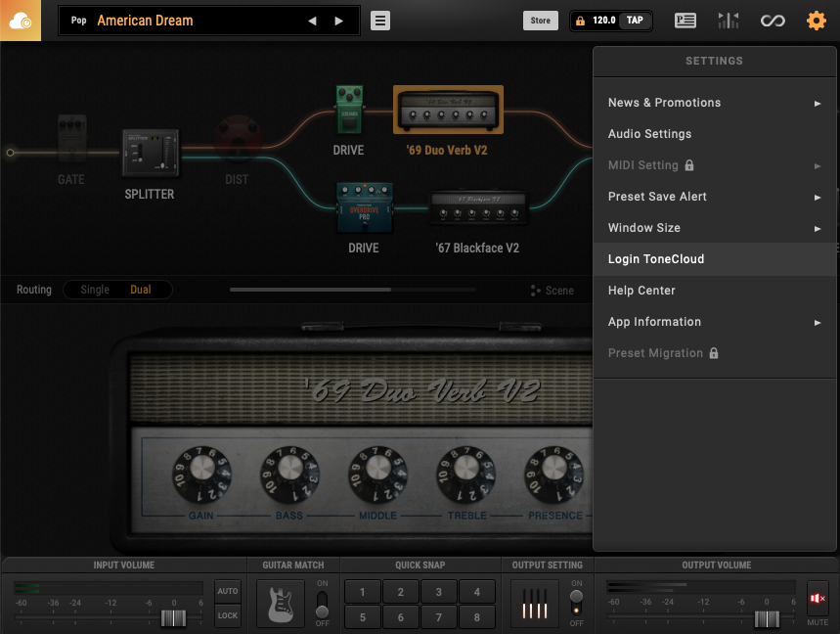
Task: Open the preset manager panel icon
Action: 685,21
